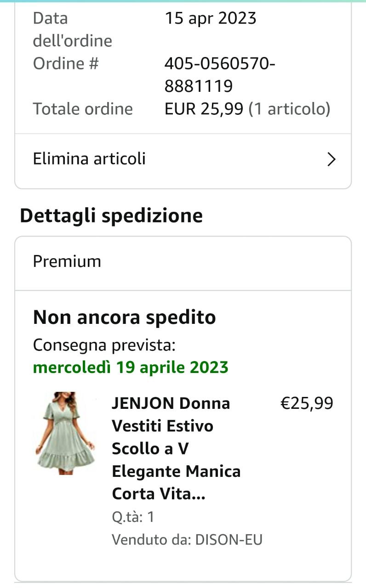This screenshot has height=588, width=366.
Task: Tap the Q.tà: 1 quantity text
Action: pyautogui.click(x=133, y=517)
